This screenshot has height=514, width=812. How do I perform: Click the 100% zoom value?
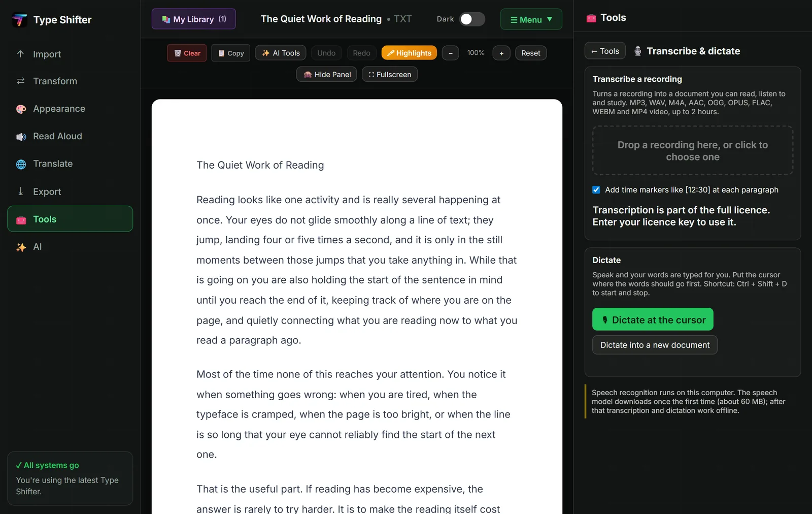click(476, 53)
